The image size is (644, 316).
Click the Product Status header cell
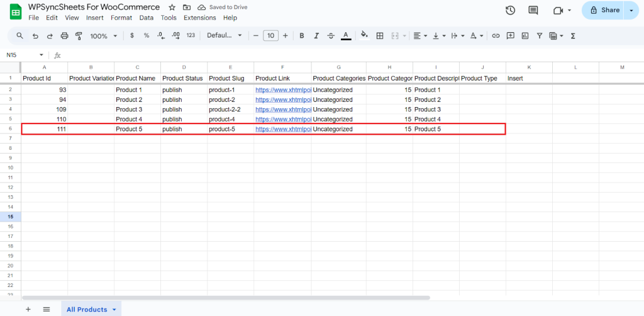[x=184, y=78]
